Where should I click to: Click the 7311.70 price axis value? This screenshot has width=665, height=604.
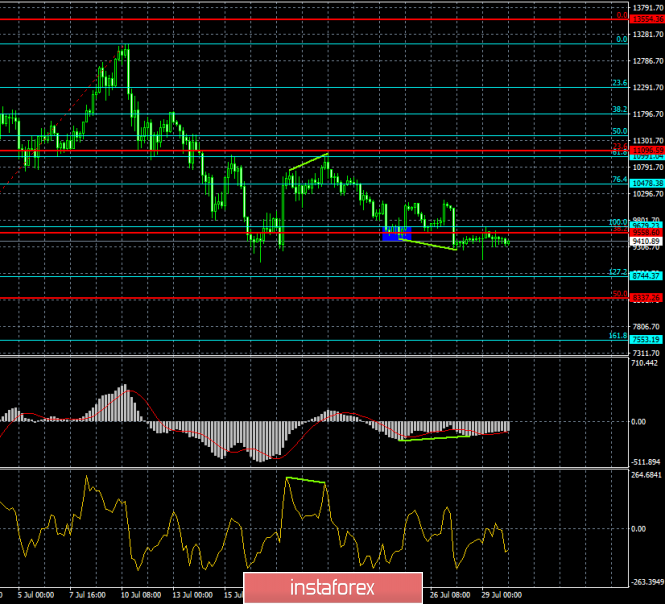coord(646,353)
